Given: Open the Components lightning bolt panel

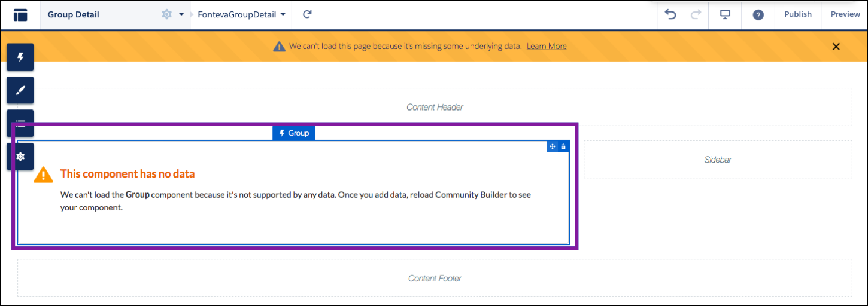Looking at the screenshot, I should point(20,57).
